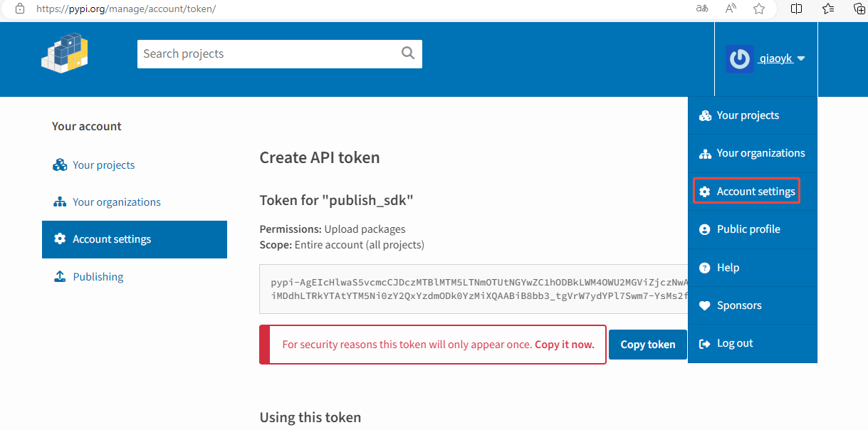868x430 pixels.
Task: Click the translate page icon
Action: point(702,9)
